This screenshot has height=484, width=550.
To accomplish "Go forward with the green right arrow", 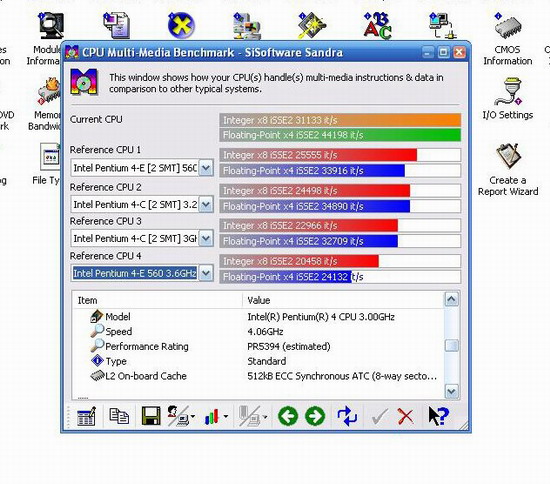I will (315, 416).
